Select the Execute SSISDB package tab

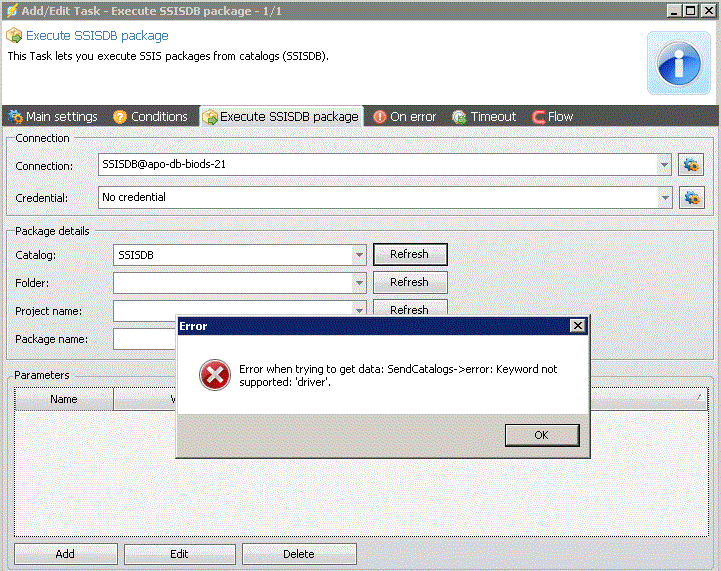pos(280,117)
